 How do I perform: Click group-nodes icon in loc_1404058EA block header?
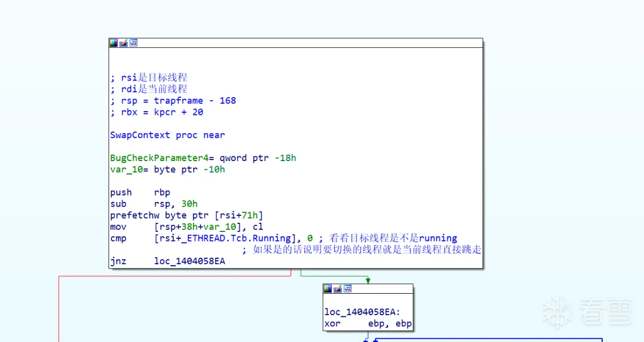click(348, 289)
